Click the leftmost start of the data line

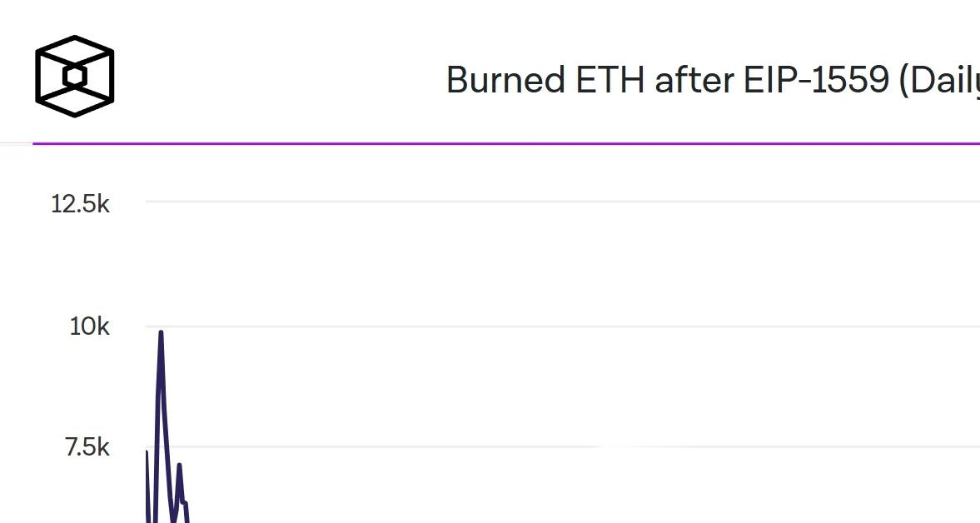147,452
